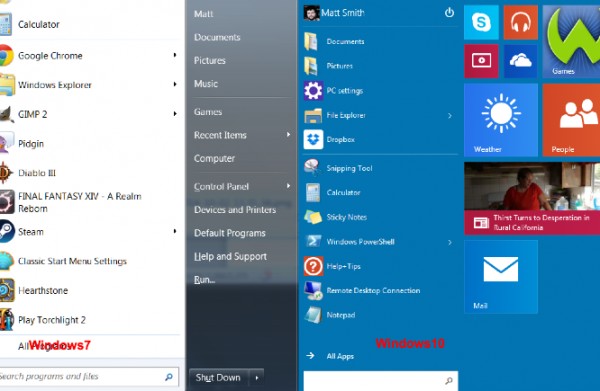
Task: Expand the Google Chrome jump list arrow
Action: pyautogui.click(x=175, y=55)
